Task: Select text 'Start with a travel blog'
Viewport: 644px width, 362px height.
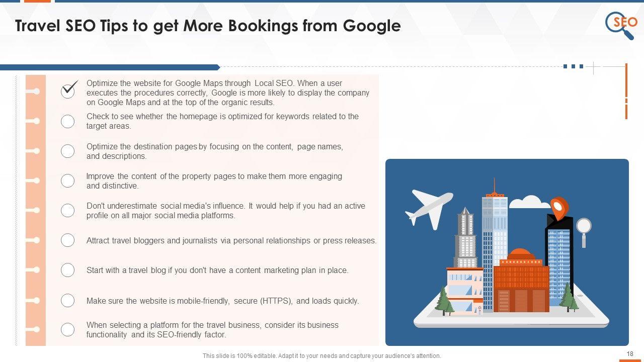Action: [x=126, y=270]
